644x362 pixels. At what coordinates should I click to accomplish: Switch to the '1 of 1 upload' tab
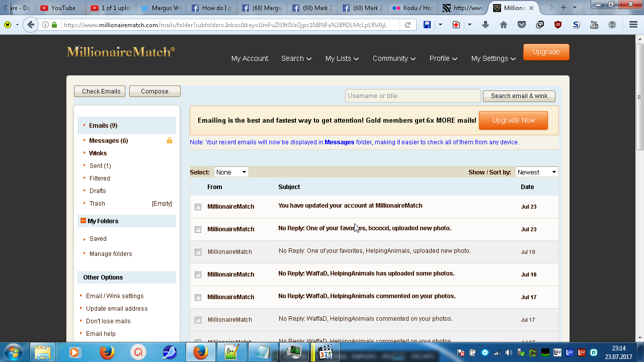pos(111,8)
